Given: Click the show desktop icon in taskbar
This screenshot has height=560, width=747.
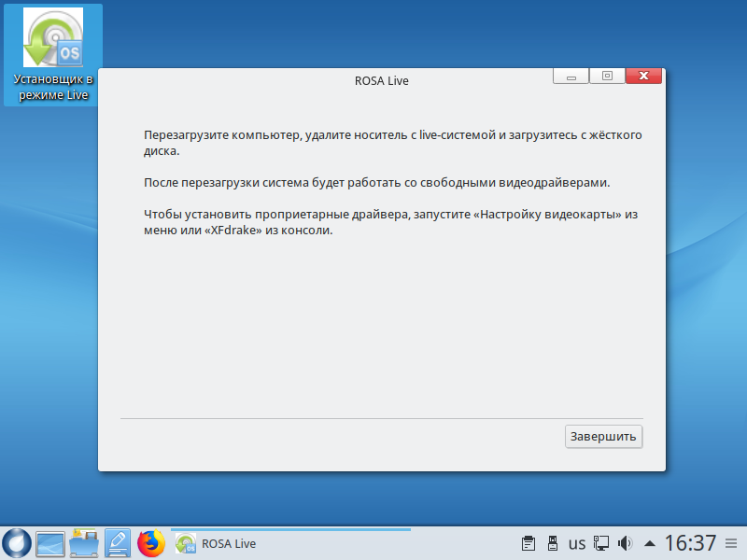Looking at the screenshot, I should coord(49,542).
